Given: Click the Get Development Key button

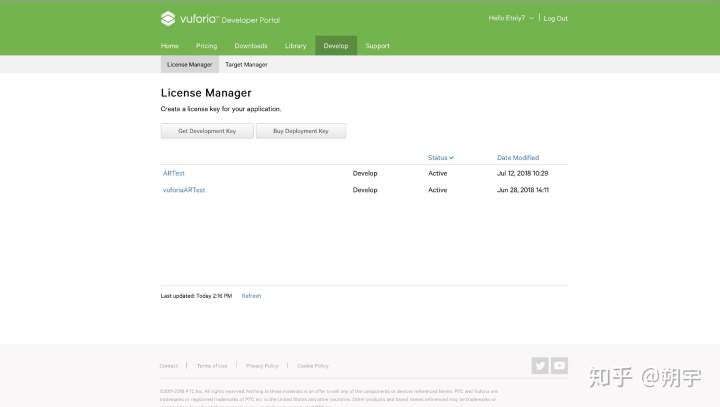Looking at the screenshot, I should tap(207, 131).
